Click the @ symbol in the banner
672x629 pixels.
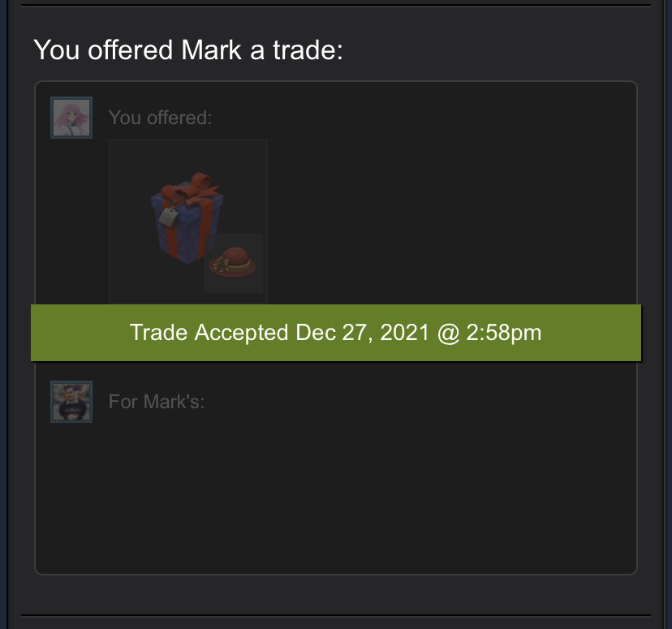448,333
